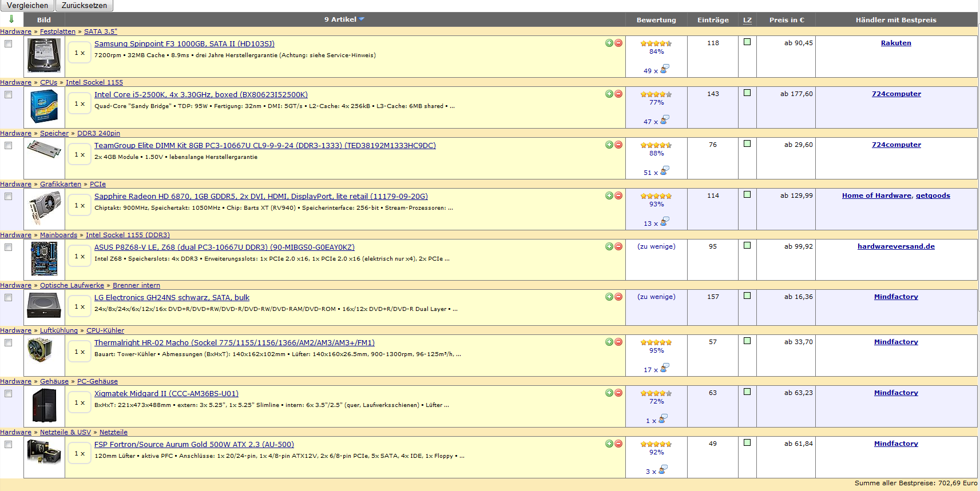This screenshot has height=491, width=980.
Task: Click green plus for Xigmatek Midgard II
Action: [x=609, y=393]
